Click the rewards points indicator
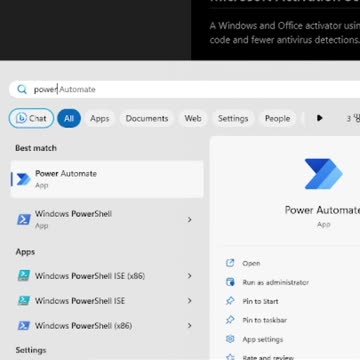This screenshot has height=360, width=360. point(353,118)
